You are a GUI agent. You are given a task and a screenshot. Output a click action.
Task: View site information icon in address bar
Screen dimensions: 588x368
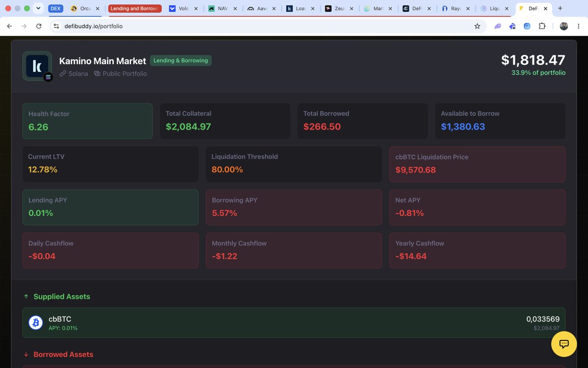pyautogui.click(x=56, y=26)
